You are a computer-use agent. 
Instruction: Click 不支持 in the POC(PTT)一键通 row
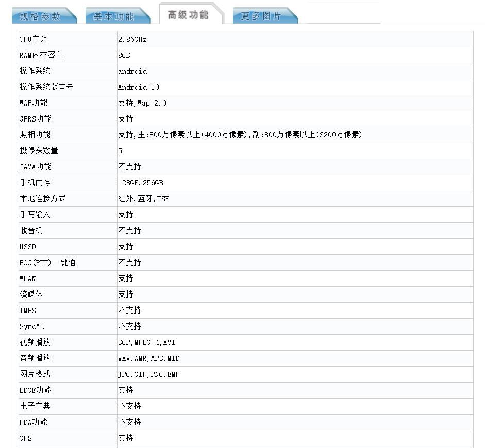[129, 263]
